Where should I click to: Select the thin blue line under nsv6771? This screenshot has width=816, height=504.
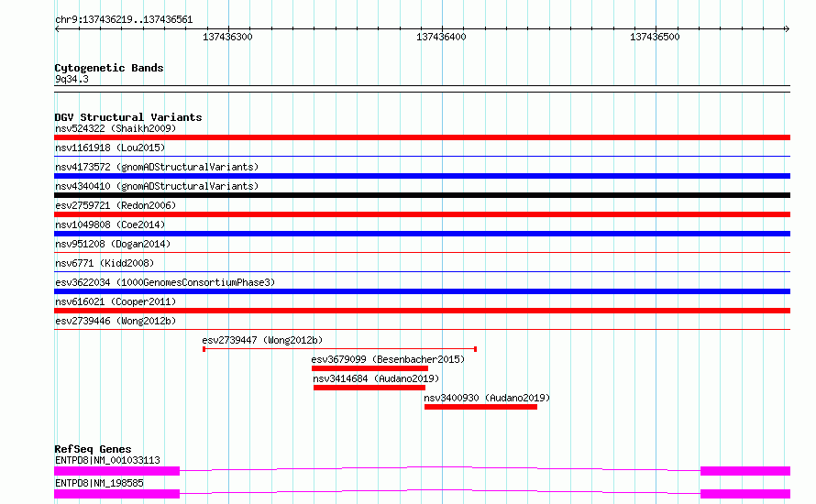(x=422, y=271)
